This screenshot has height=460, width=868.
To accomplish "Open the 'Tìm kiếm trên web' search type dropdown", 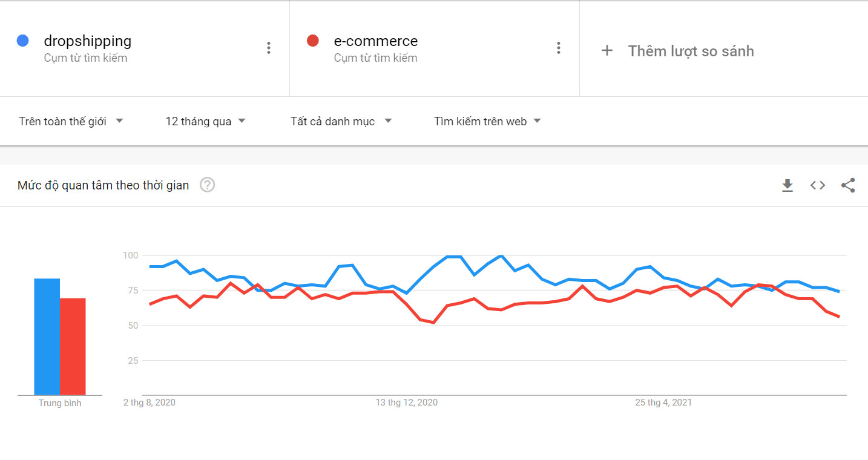I will (x=487, y=121).
